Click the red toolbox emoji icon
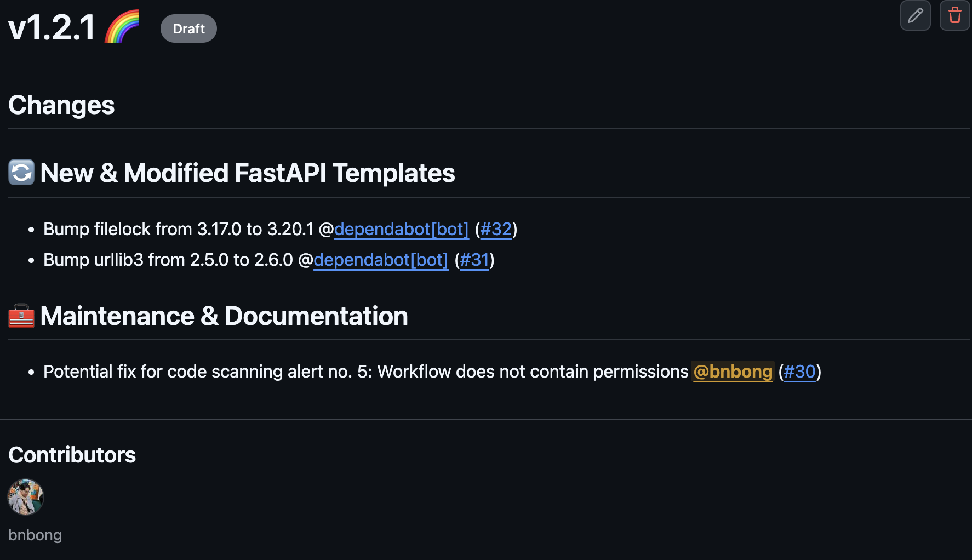972x560 pixels. (x=21, y=316)
